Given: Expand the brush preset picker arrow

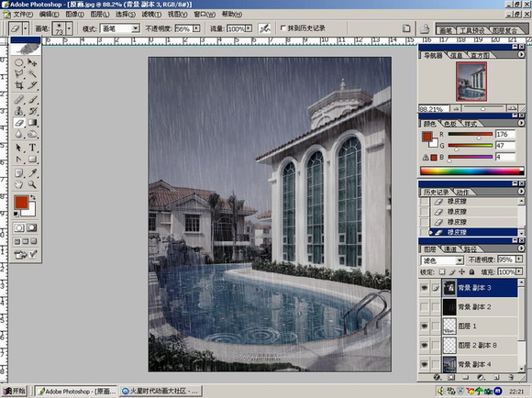Looking at the screenshot, I should pos(69,28).
